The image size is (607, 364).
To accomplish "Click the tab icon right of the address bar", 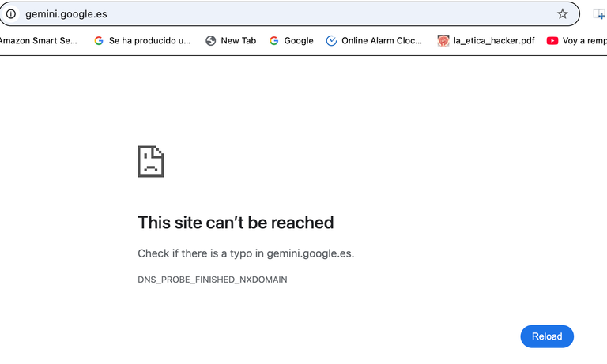I will tap(598, 14).
